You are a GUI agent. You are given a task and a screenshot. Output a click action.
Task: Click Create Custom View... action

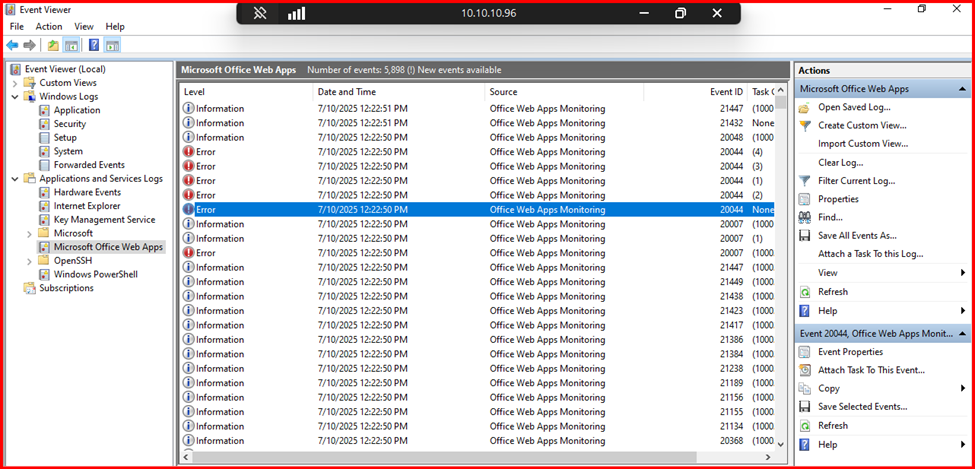point(862,125)
